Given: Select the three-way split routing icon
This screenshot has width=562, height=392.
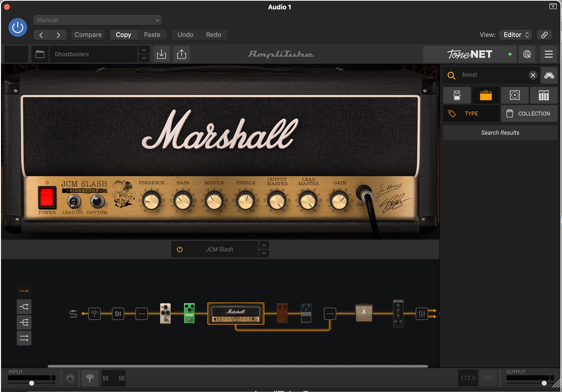Looking at the screenshot, I should [24, 322].
